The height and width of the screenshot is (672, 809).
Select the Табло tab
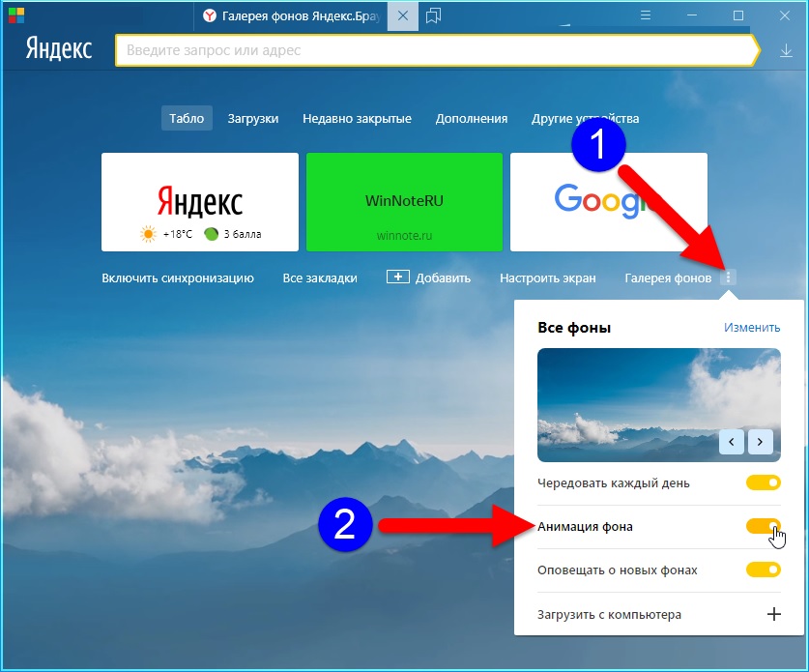pos(187,118)
